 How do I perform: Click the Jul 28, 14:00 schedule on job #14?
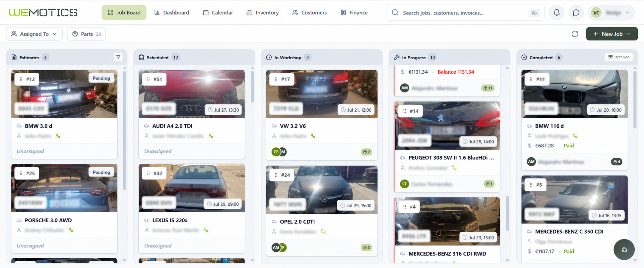click(x=478, y=141)
